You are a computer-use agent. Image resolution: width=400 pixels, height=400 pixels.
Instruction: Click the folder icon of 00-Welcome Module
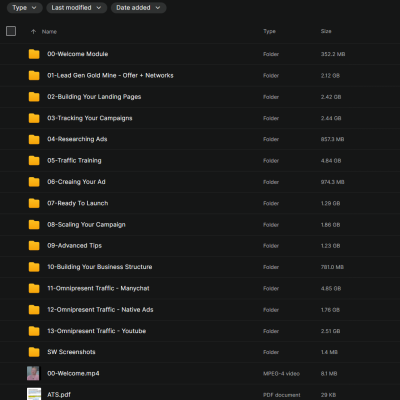[x=34, y=54]
